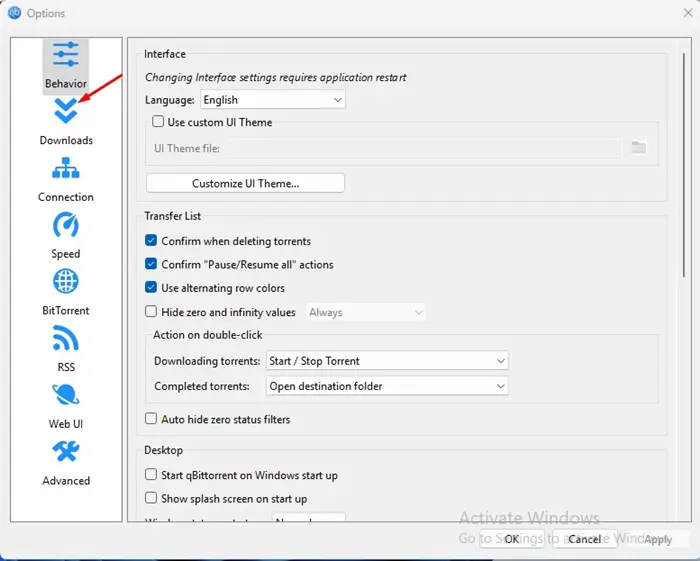Open the Advanced tools icon
The height and width of the screenshot is (561, 700).
[x=66, y=451]
